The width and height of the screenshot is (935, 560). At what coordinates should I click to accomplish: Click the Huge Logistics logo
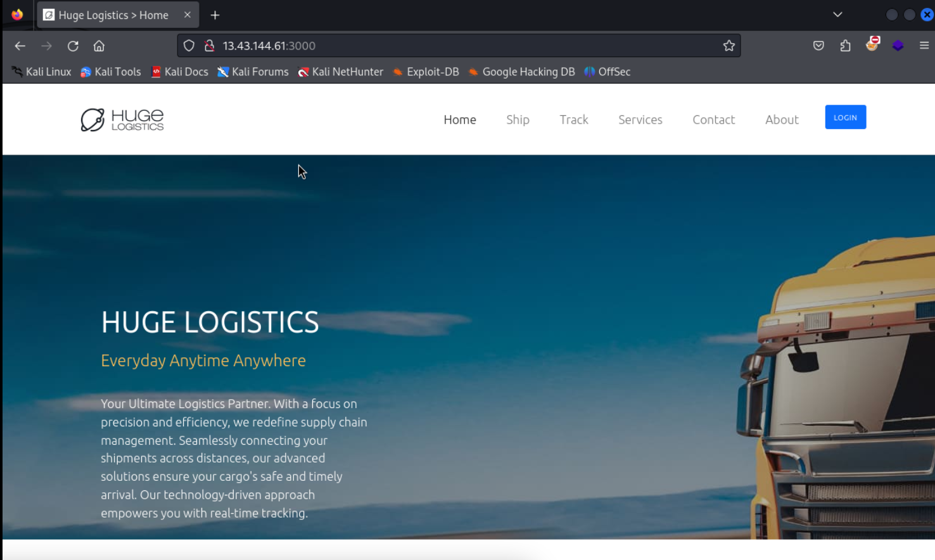122,119
